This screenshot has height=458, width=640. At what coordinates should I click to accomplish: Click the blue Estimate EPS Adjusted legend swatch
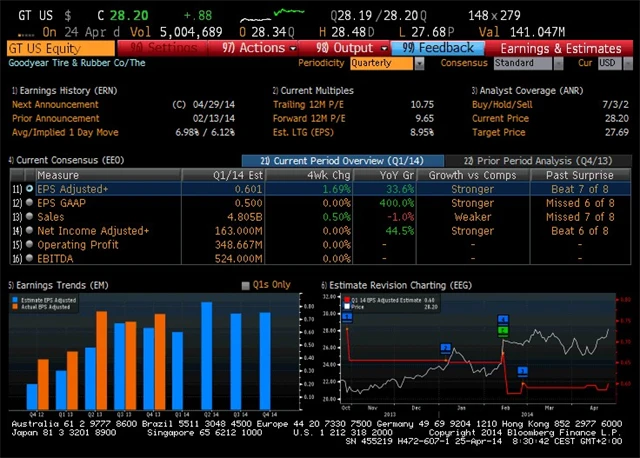click(x=14, y=299)
